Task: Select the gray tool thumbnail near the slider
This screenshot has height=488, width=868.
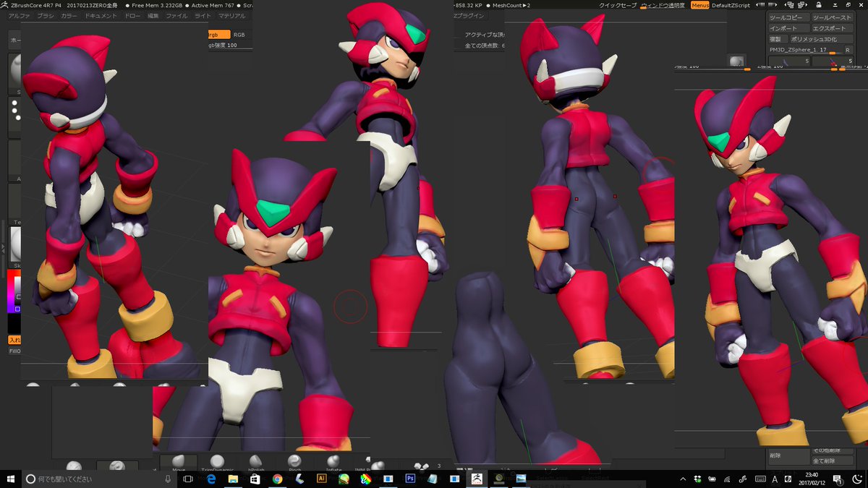Action: click(736, 61)
